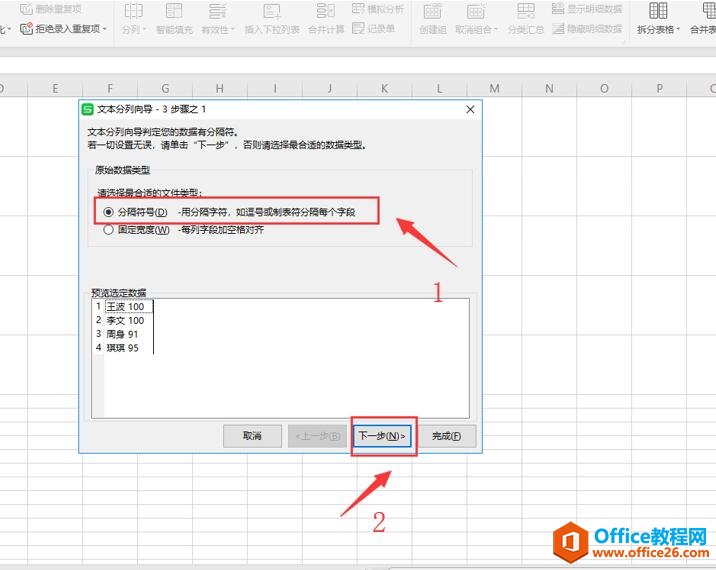This screenshot has width=716, height=570.
Task: Click the 下一步(N) button
Action: pyautogui.click(x=382, y=436)
